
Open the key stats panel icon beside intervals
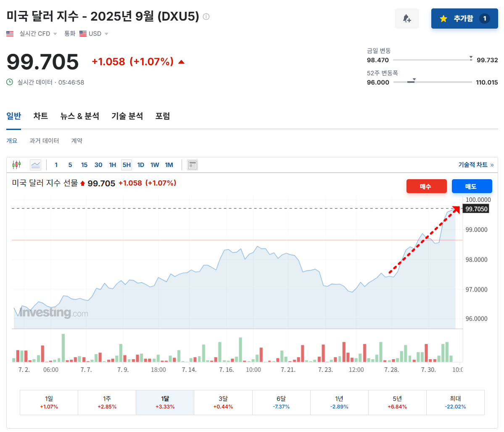point(192,164)
